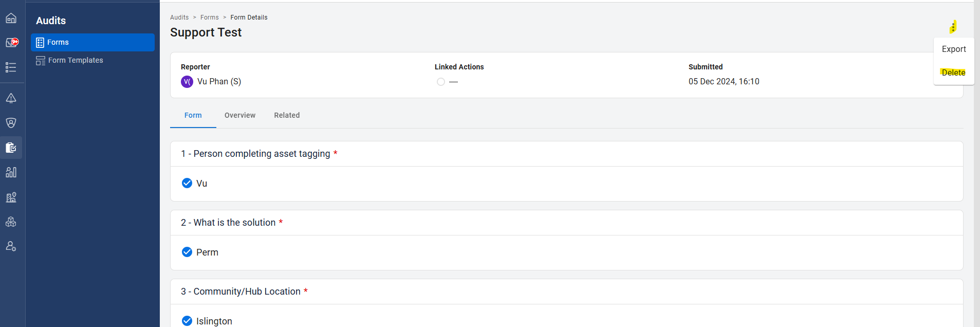Open the Home icon in sidebar

[11, 19]
